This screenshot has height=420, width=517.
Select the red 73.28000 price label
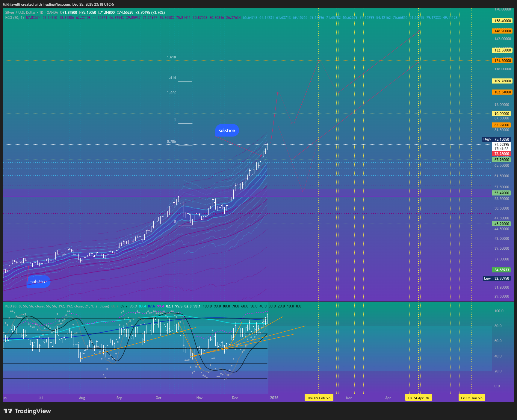pyautogui.click(x=501, y=154)
